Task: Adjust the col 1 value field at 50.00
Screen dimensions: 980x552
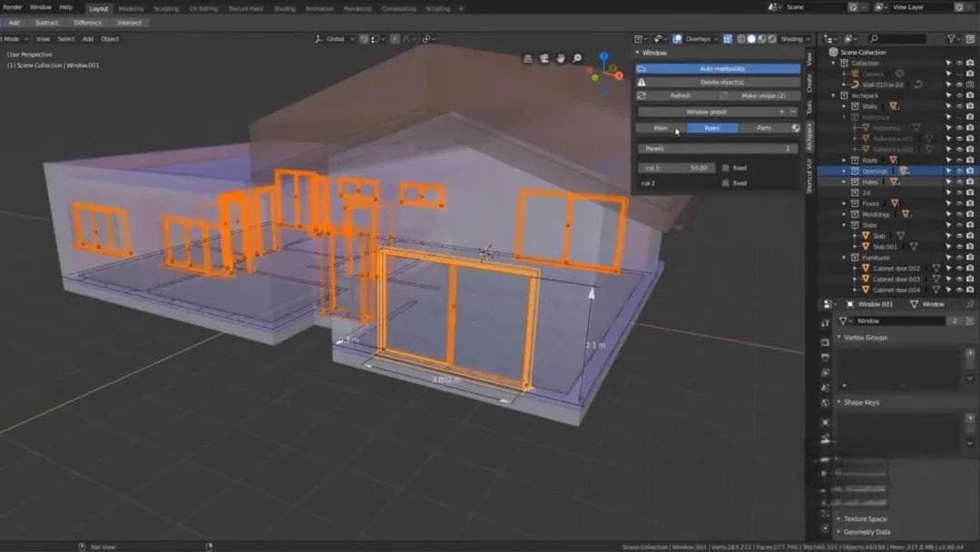Action: tap(676, 168)
